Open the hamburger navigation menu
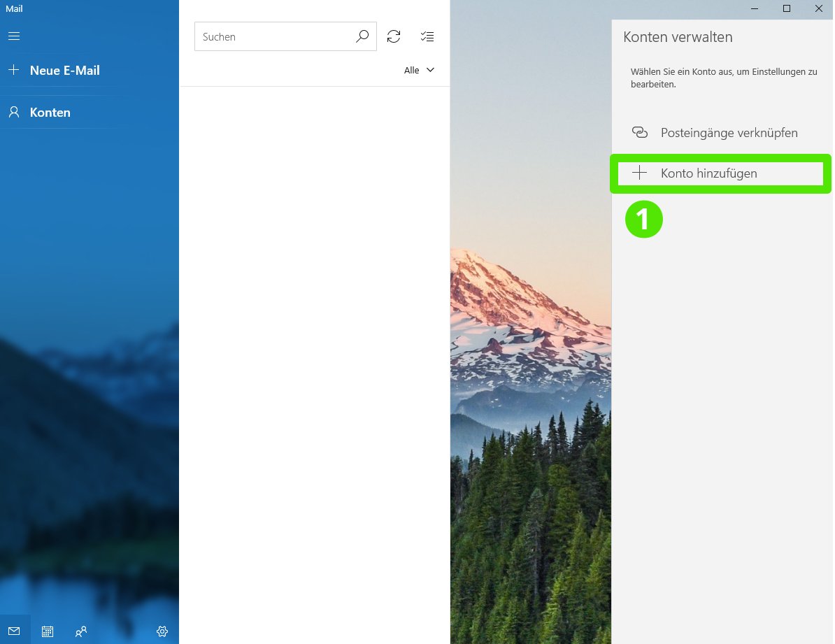 [x=14, y=36]
